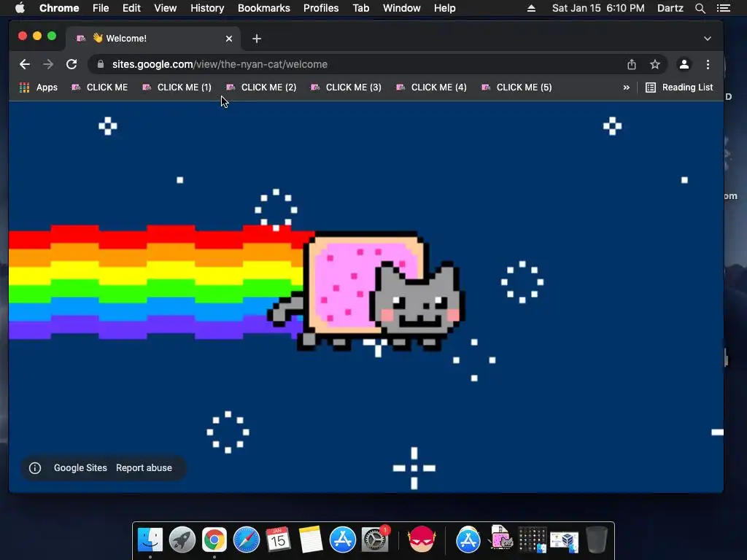Open the first App Store Dock icon
This screenshot has height=560, width=747.
point(343,540)
